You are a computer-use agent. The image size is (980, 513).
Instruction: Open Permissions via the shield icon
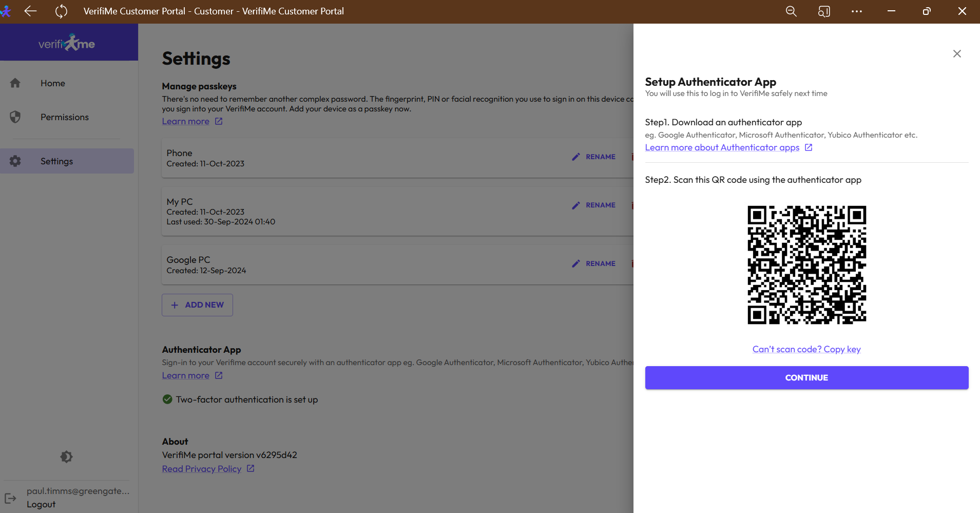[15, 117]
